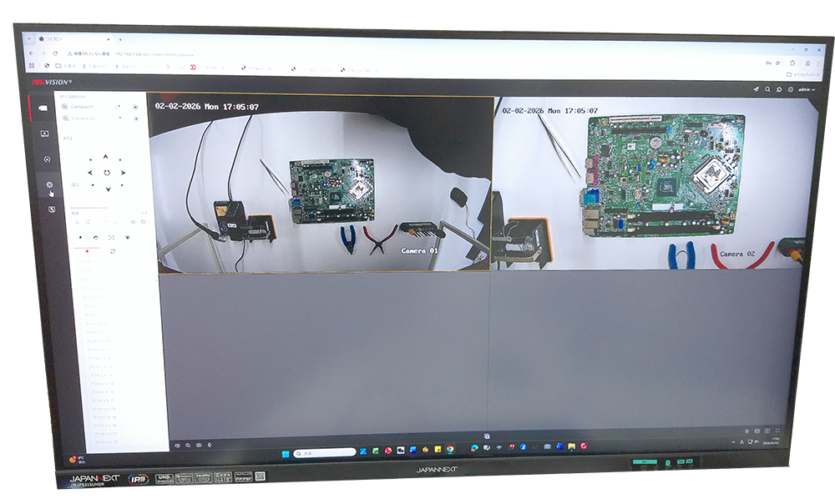Toggle Camera 01 stream type icon
This screenshot has width=835, height=504.
[x=119, y=107]
